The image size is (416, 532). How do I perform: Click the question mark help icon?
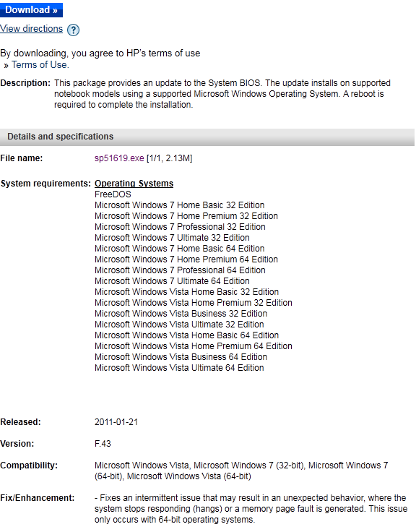tap(73, 30)
